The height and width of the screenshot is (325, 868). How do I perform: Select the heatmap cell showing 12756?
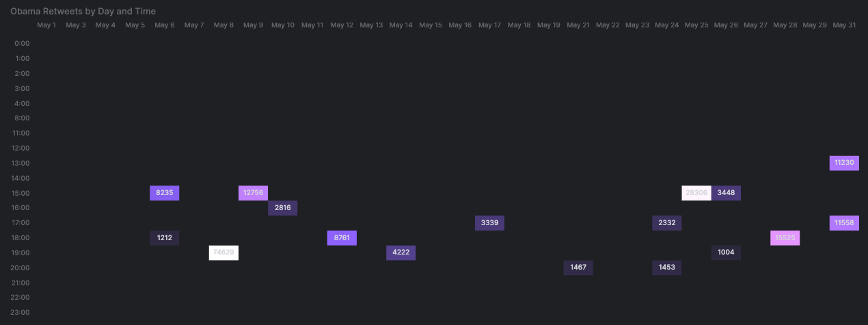click(253, 193)
